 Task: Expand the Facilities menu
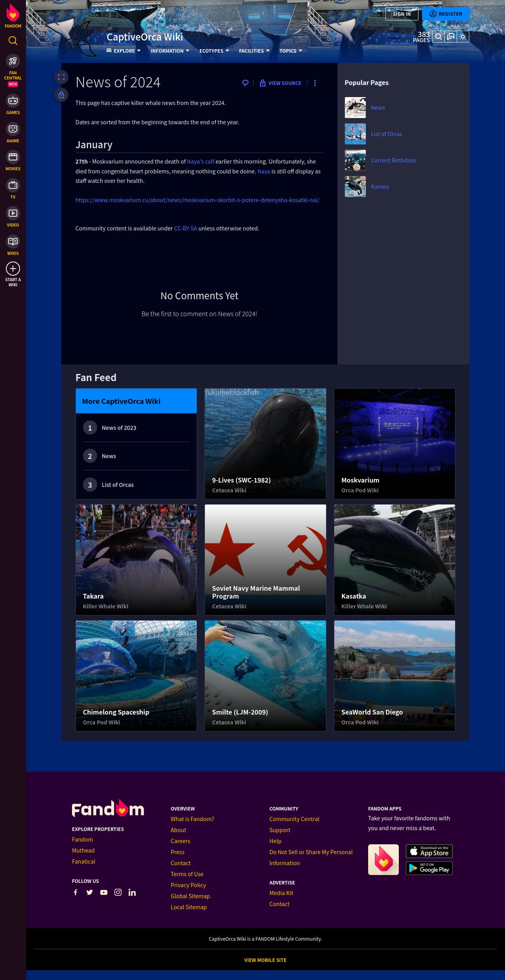[254, 51]
